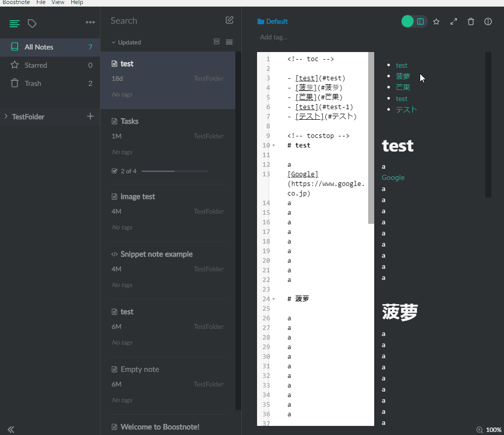The image size is (504, 435).
Task: Open the Trash section
Action: click(x=50, y=83)
